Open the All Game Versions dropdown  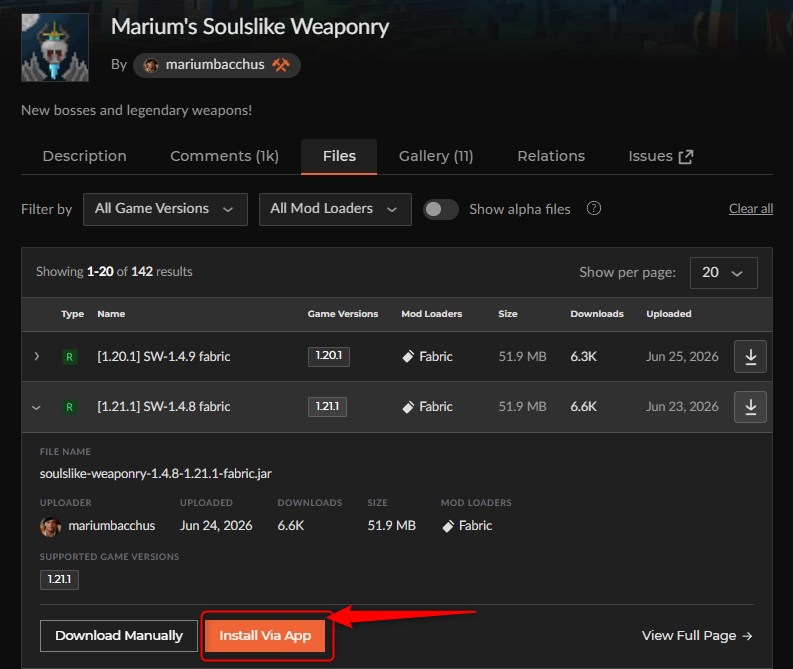coord(165,209)
